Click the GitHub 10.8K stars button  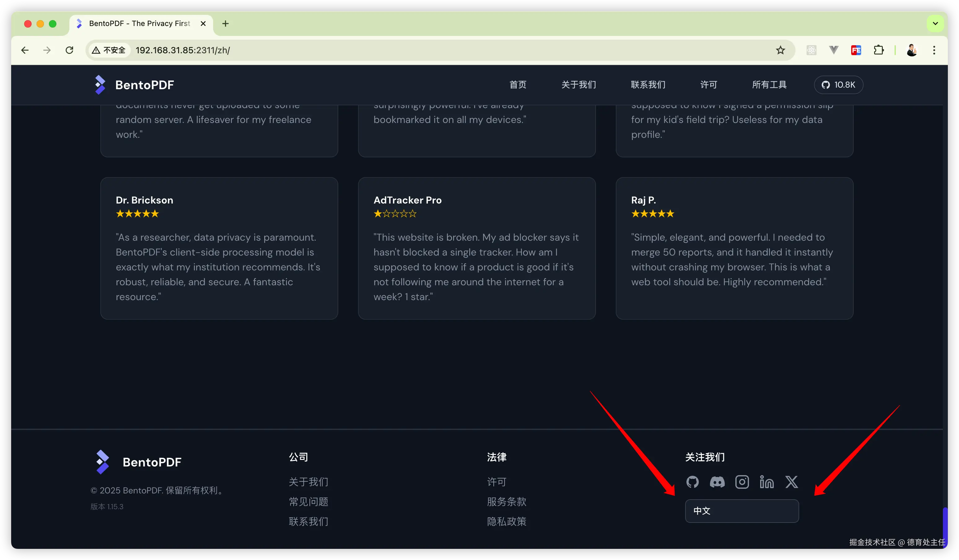[839, 85]
